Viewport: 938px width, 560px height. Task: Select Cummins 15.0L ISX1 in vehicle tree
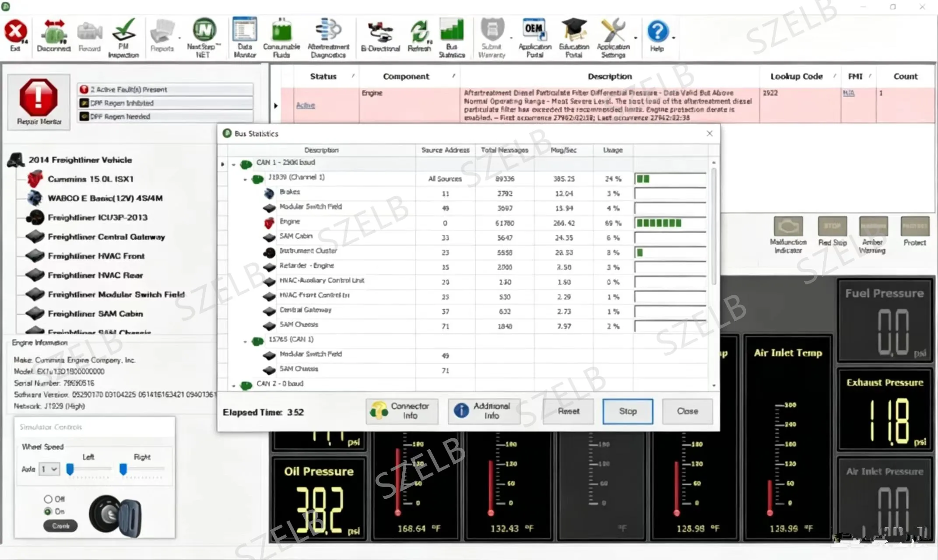[91, 179]
